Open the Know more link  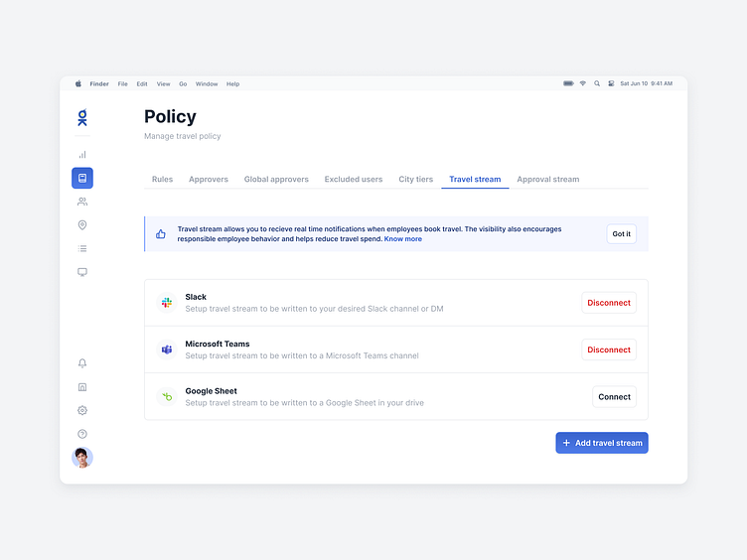click(x=403, y=239)
